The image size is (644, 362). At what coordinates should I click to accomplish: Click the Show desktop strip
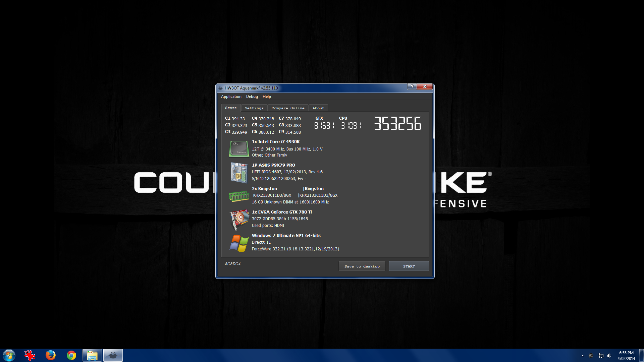(x=641, y=355)
